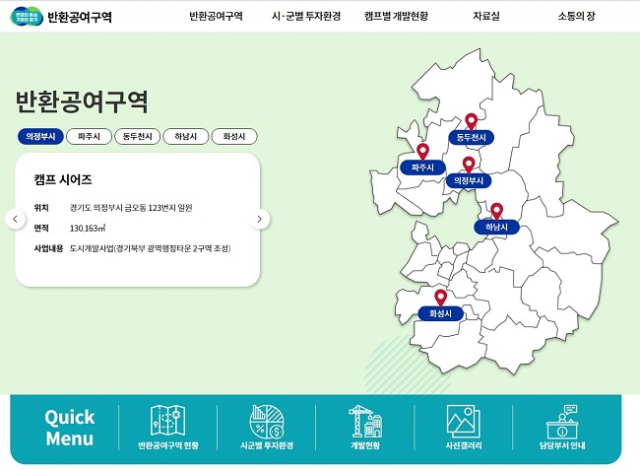Open 사진갤러리 picture icon
Viewport: 640px width, 470px height.
pos(464,421)
